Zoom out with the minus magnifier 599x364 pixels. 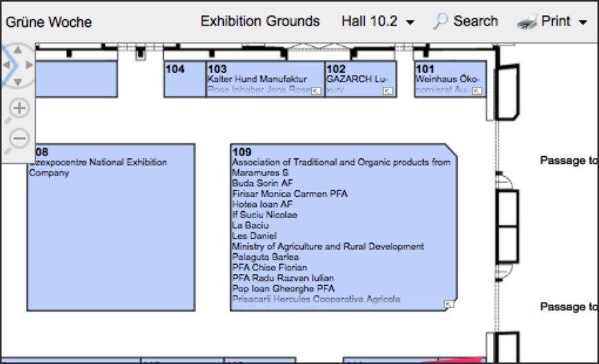tap(19, 138)
